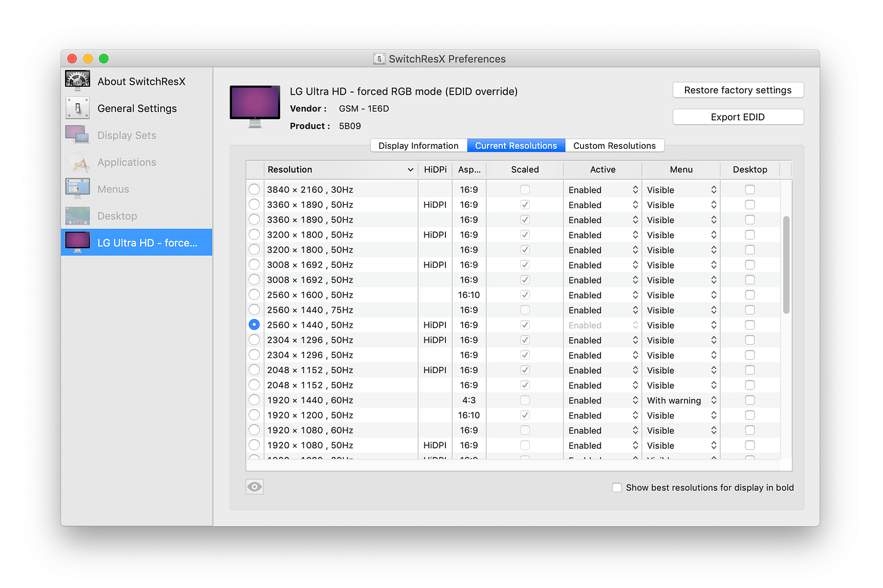Switch to the Display Information tab

(x=419, y=146)
